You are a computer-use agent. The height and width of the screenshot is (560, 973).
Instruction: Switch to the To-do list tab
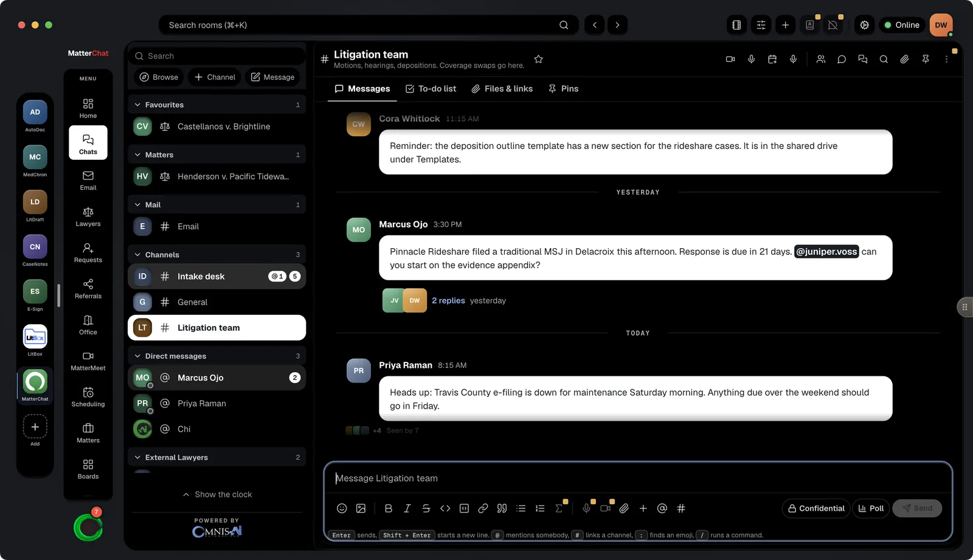(431, 89)
